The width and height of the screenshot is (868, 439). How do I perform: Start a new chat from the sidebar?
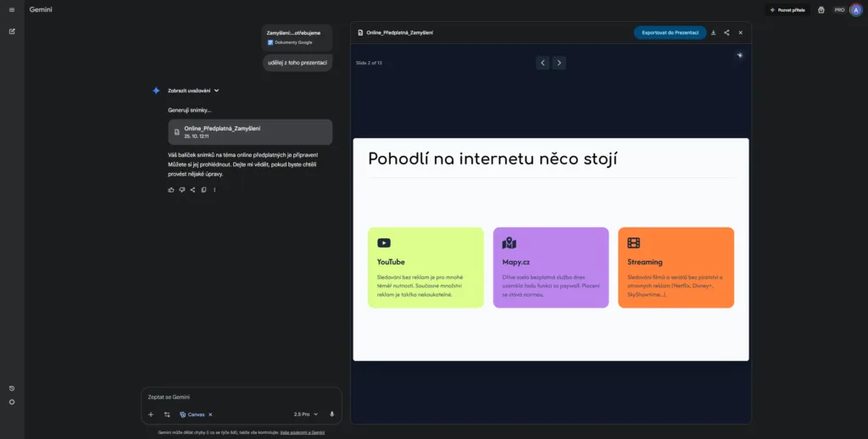point(12,31)
